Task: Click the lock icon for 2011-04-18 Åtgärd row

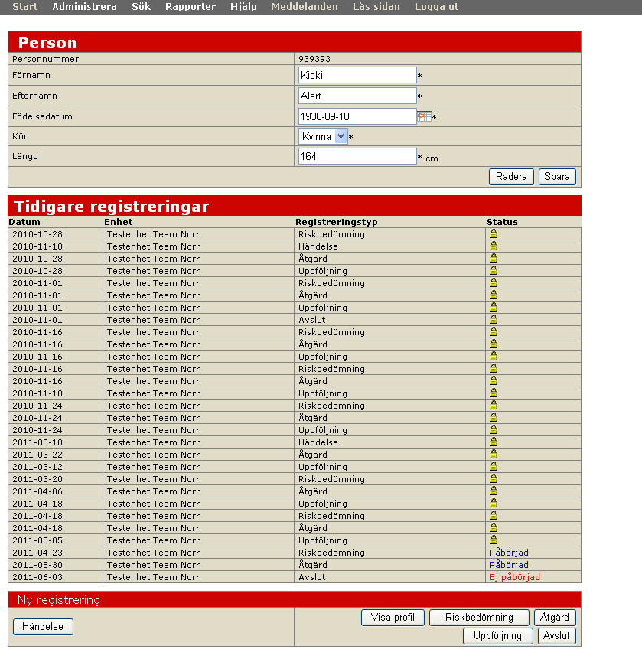Action: (494, 527)
